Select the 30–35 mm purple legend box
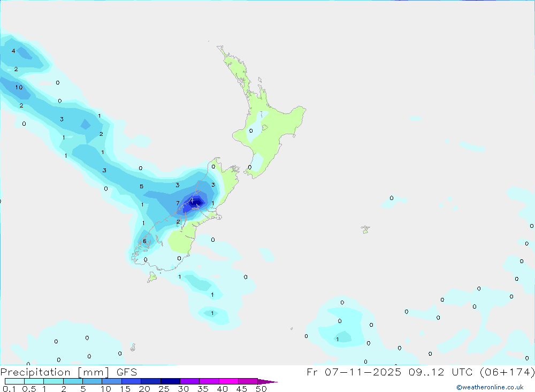Viewport: 535px width, 392px height. tap(190, 381)
